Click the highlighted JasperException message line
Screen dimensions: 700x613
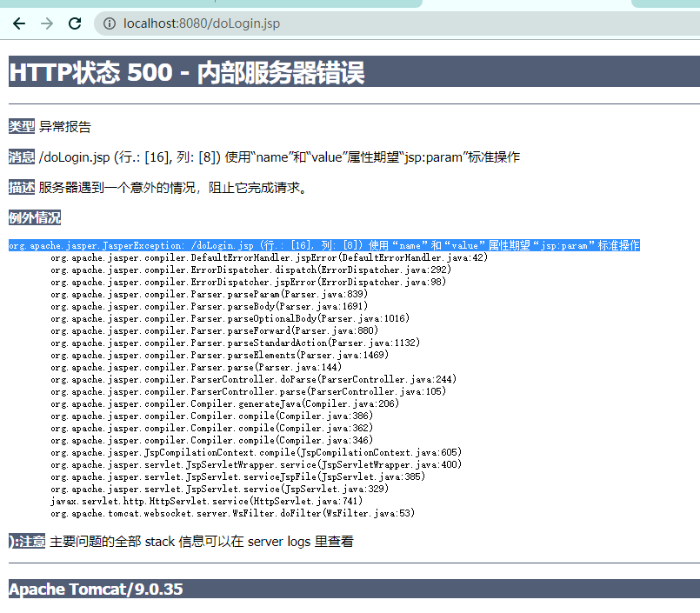[x=322, y=245]
